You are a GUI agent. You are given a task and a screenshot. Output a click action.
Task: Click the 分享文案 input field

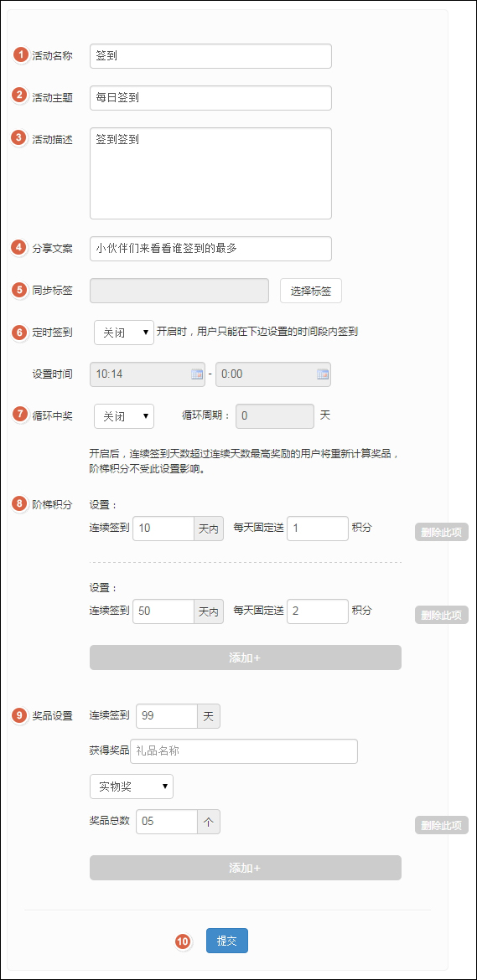point(210,249)
